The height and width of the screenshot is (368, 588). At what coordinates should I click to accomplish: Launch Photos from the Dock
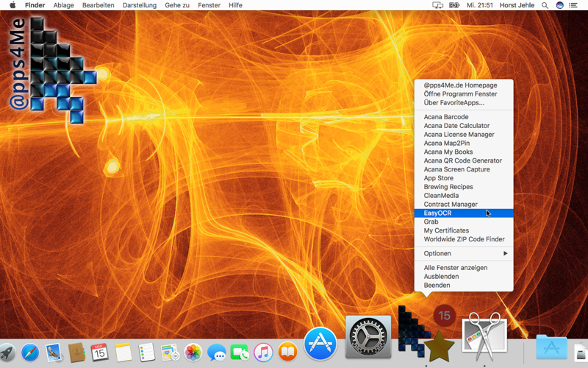coord(193,353)
